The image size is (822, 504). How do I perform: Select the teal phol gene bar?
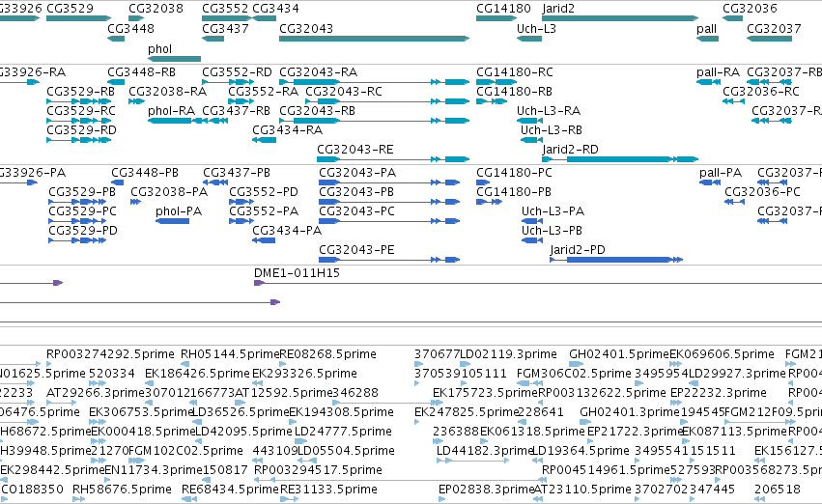coord(175,59)
